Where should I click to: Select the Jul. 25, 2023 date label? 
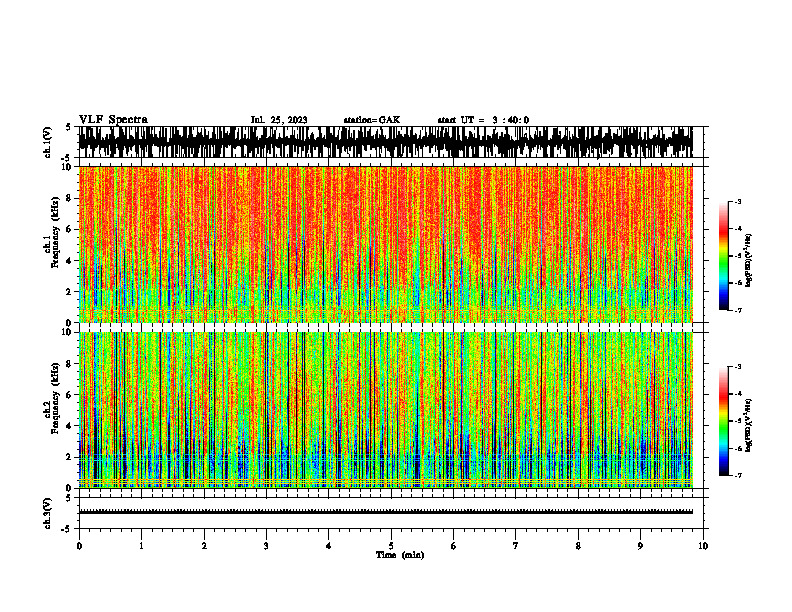tap(279, 120)
